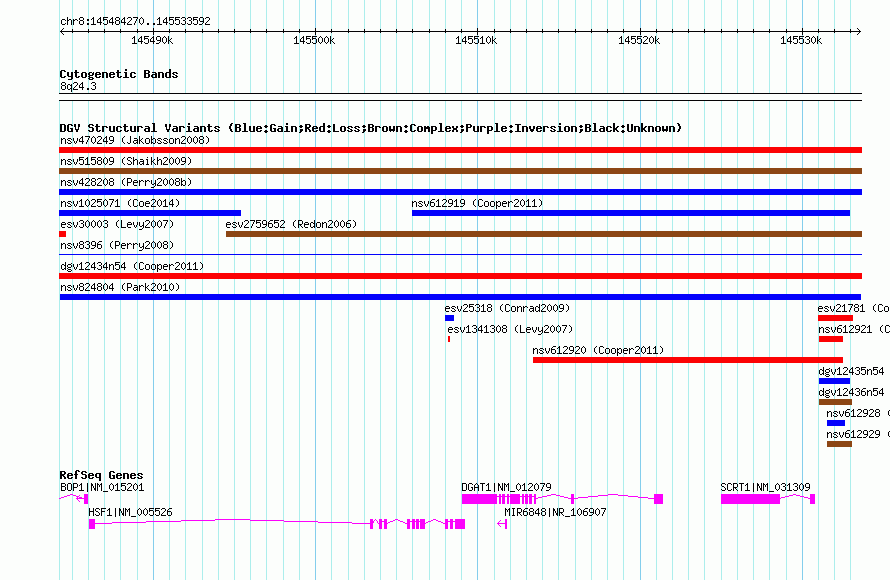Open the nsv428208 (Perry2008b) label
Image resolution: width=890 pixels, height=580 pixels.
126,182
